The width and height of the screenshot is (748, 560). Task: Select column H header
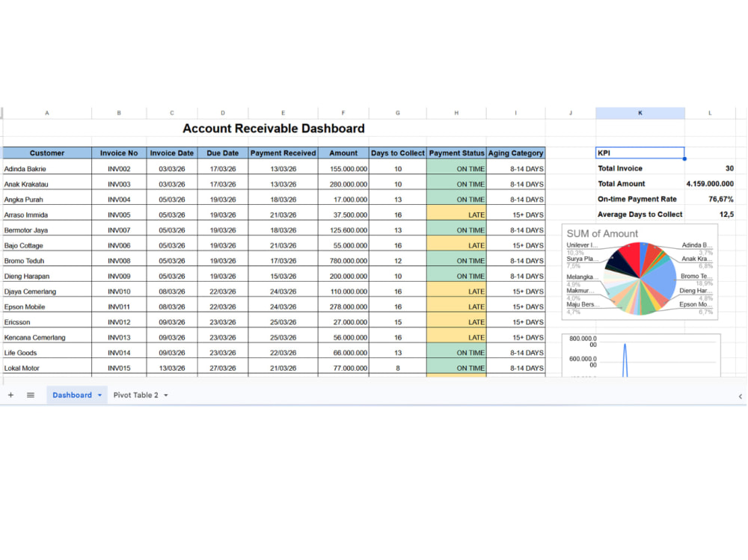click(x=456, y=113)
